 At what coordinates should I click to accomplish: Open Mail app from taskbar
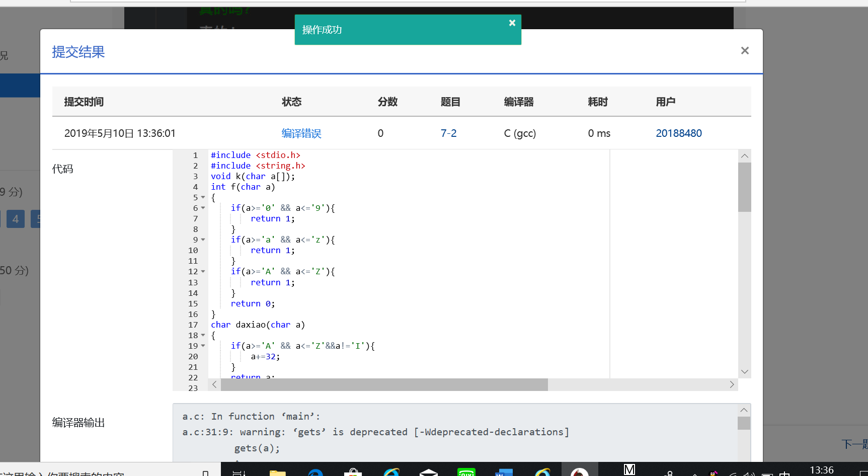(429, 472)
